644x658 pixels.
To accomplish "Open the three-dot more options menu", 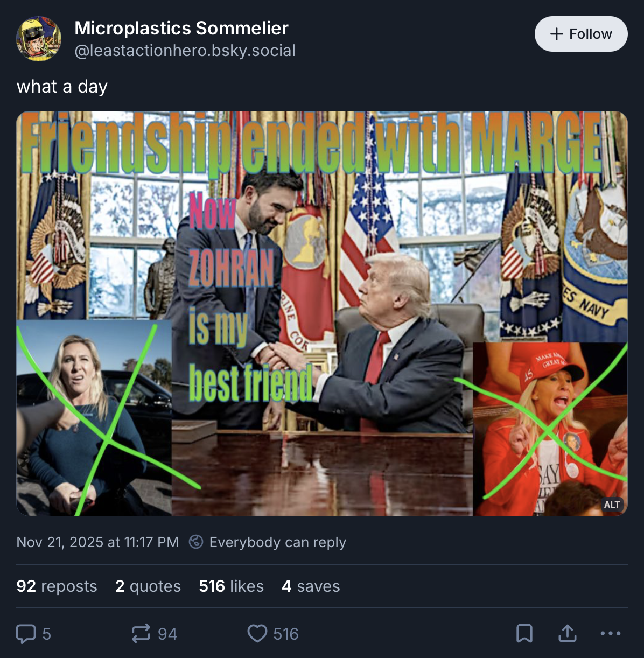I will click(x=611, y=634).
